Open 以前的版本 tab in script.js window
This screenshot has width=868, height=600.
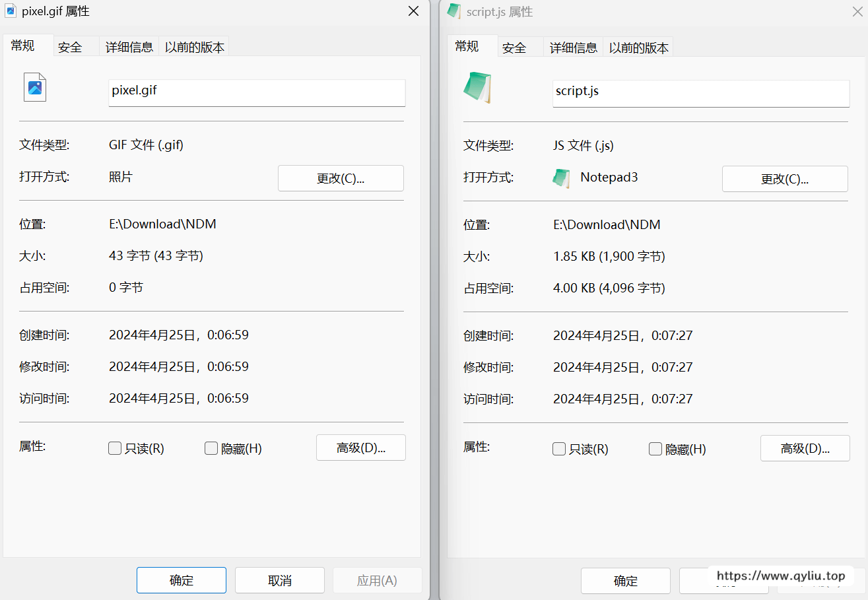(638, 48)
